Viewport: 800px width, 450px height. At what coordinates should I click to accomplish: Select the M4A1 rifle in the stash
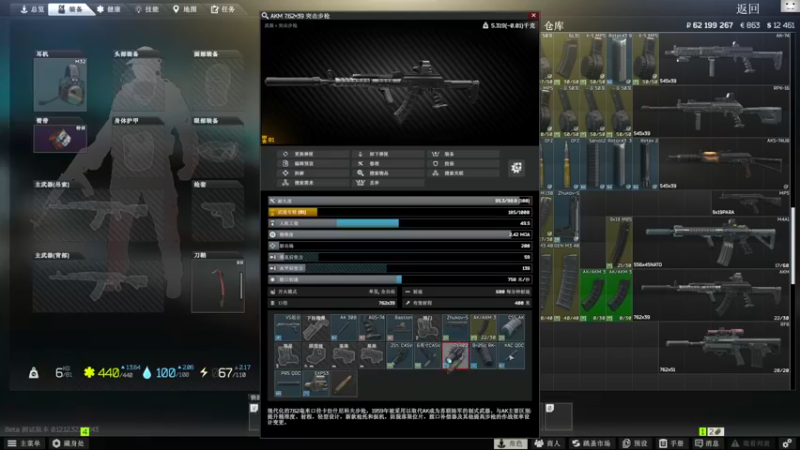(712, 242)
